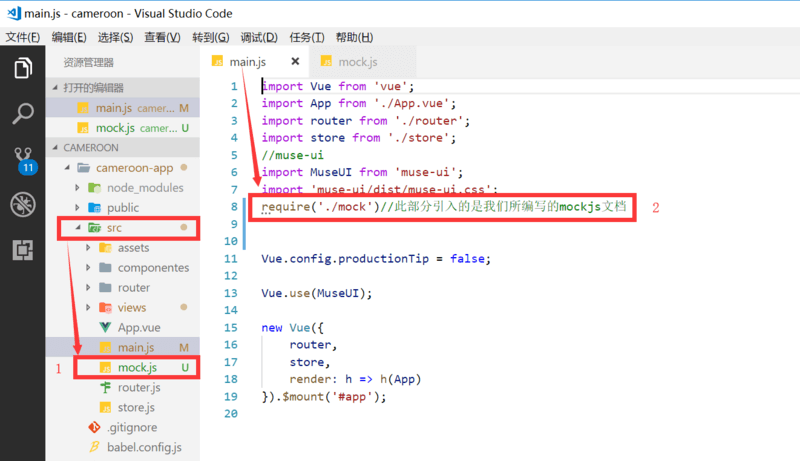Open the Debug bug icon in activity bar
This screenshot has width=800, height=461.
(x=23, y=204)
